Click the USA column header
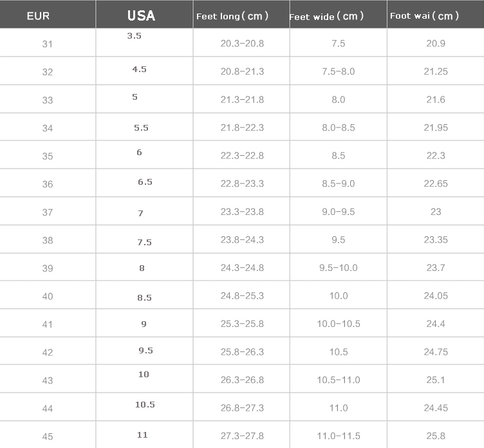This screenshot has width=484, height=448. click(141, 15)
